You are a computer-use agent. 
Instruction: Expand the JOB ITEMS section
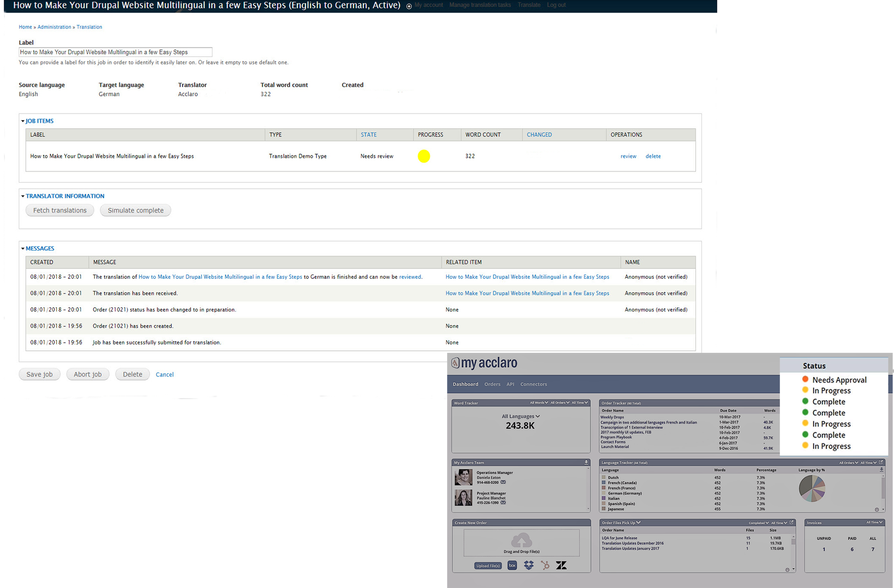coord(23,121)
